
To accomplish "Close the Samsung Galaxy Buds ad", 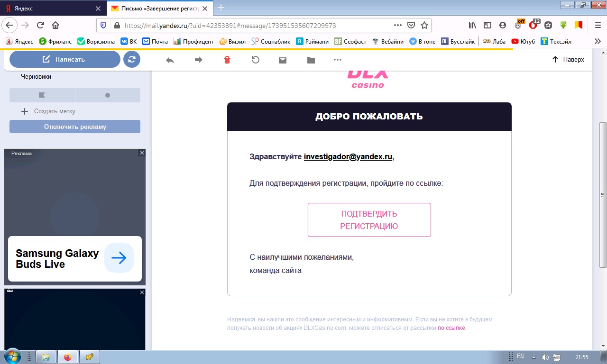I will 142,153.
